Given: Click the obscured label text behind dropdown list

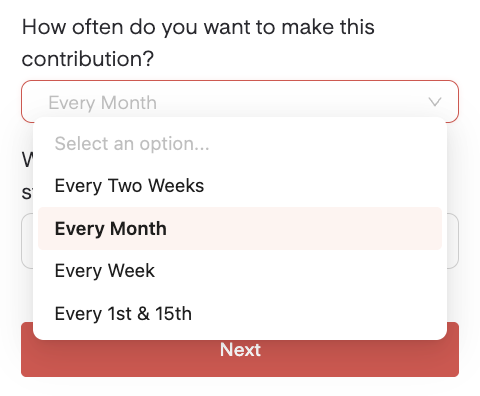Looking at the screenshot, I should click(x=27, y=176).
